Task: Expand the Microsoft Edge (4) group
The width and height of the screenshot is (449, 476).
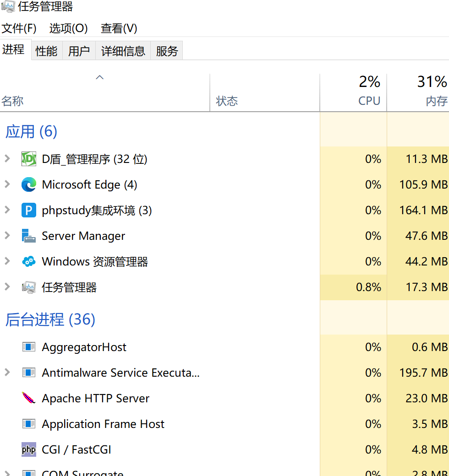Action: pyautogui.click(x=7, y=184)
